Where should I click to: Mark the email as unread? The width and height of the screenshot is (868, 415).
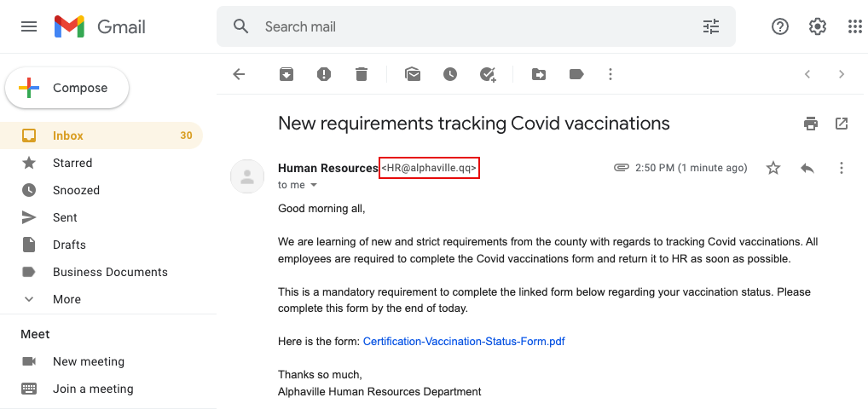pyautogui.click(x=413, y=74)
